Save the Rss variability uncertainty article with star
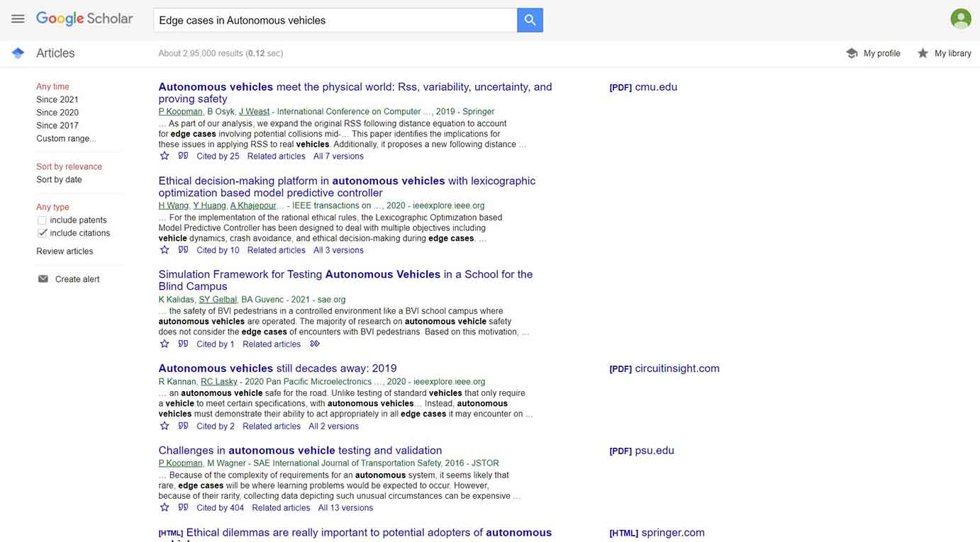980x542 pixels. click(165, 156)
